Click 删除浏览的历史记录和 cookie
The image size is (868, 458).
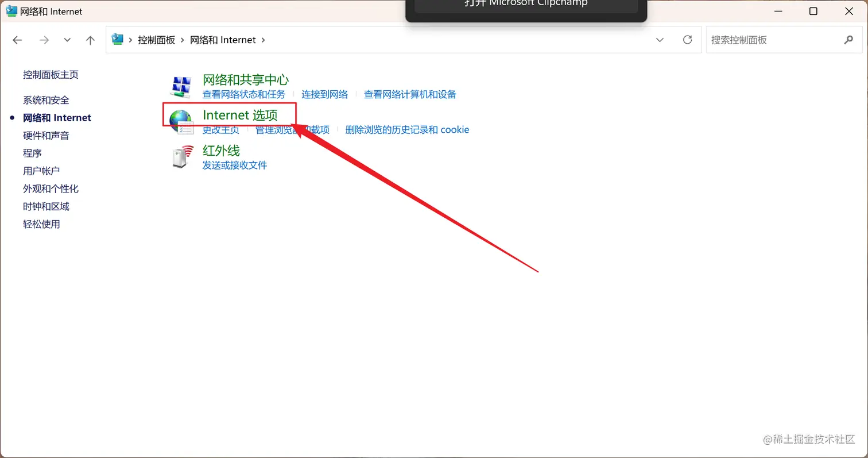tap(406, 129)
